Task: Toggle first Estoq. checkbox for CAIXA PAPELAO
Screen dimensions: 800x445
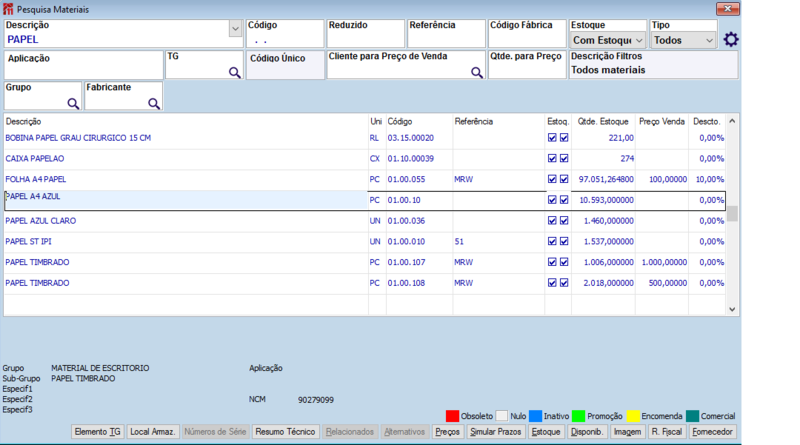Action: [552, 158]
